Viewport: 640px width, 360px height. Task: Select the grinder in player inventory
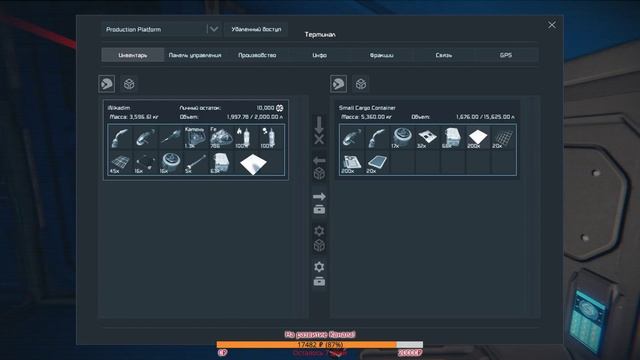(x=146, y=138)
